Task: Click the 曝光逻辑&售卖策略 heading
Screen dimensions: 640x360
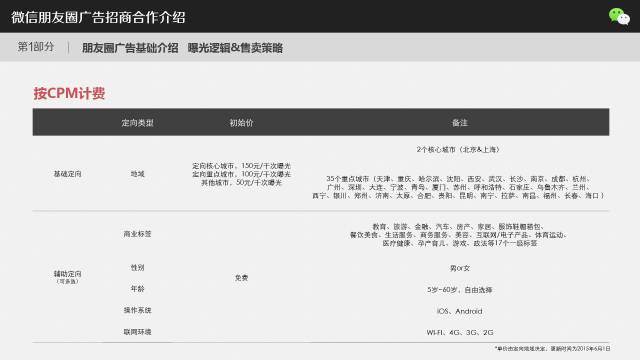Action: (x=235, y=48)
